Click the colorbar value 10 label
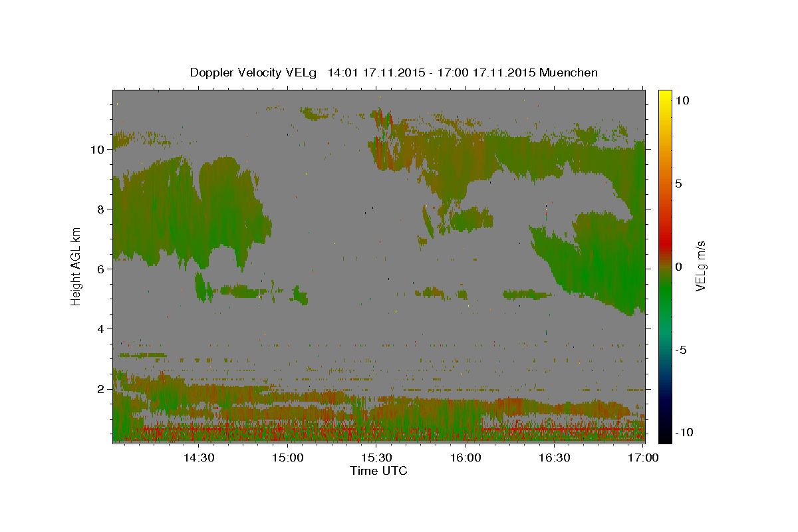This screenshot has width=798, height=532. click(x=682, y=100)
